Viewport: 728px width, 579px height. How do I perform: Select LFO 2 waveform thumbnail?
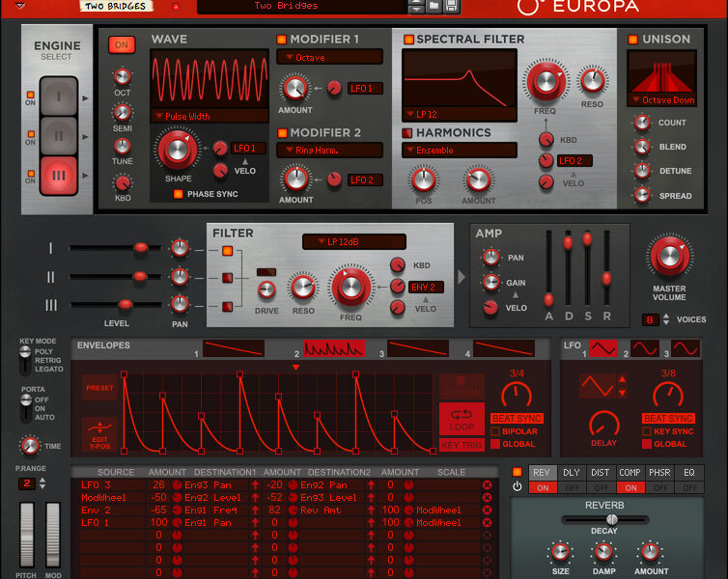click(x=645, y=348)
